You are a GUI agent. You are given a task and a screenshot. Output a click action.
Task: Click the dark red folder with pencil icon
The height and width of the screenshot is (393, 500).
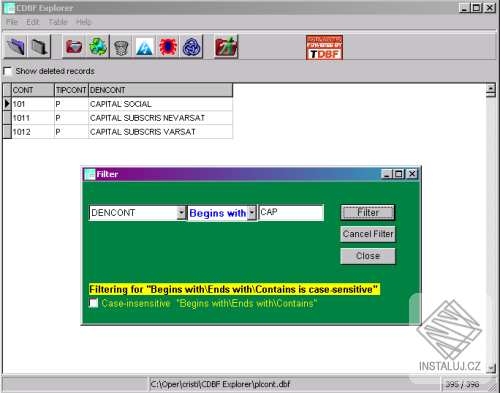(226, 47)
